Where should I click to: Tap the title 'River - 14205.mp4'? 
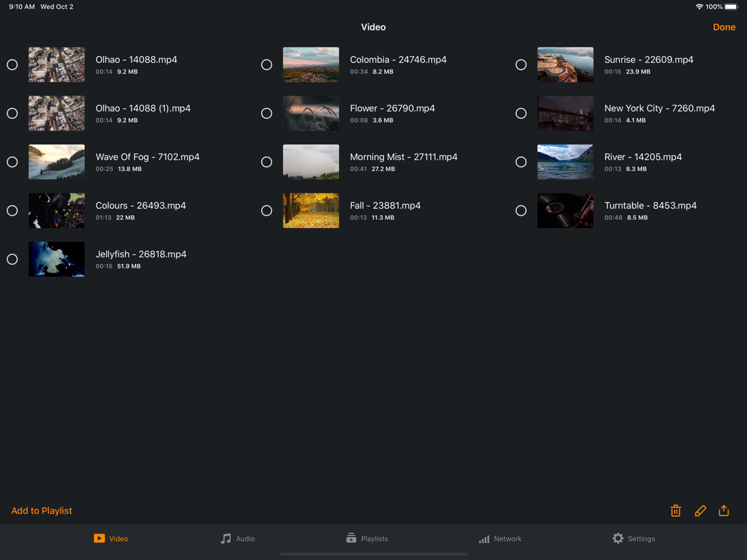click(x=643, y=157)
